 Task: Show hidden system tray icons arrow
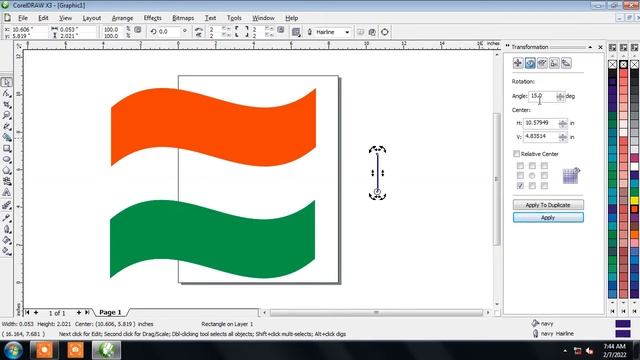pyautogui.click(x=565, y=351)
